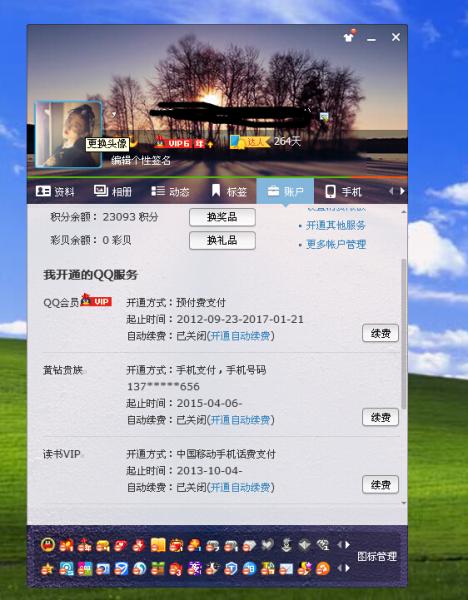
Task: Page bottom icon row left with arrow
Action: point(340,568)
